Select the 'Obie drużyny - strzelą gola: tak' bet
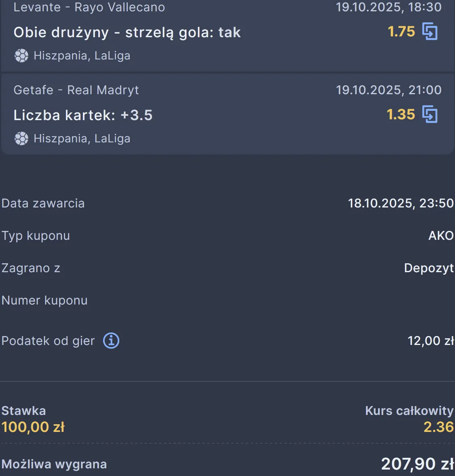This screenshot has height=476, width=455. tap(127, 32)
